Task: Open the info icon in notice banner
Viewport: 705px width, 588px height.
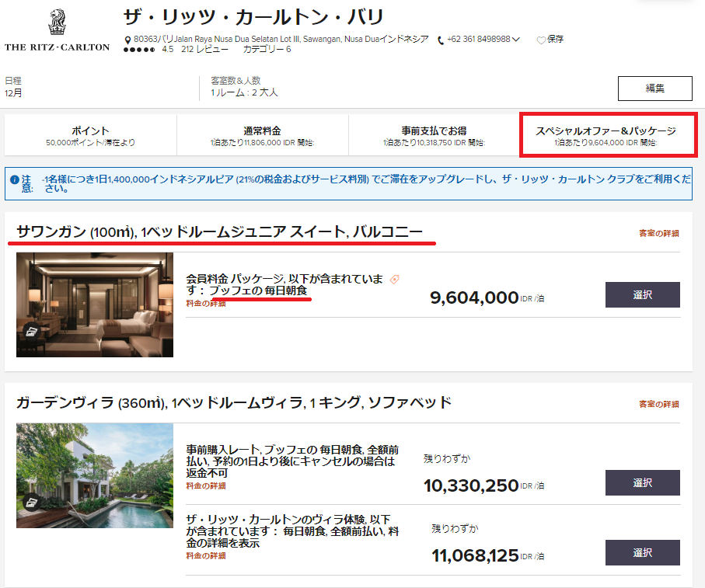Action: (x=15, y=179)
